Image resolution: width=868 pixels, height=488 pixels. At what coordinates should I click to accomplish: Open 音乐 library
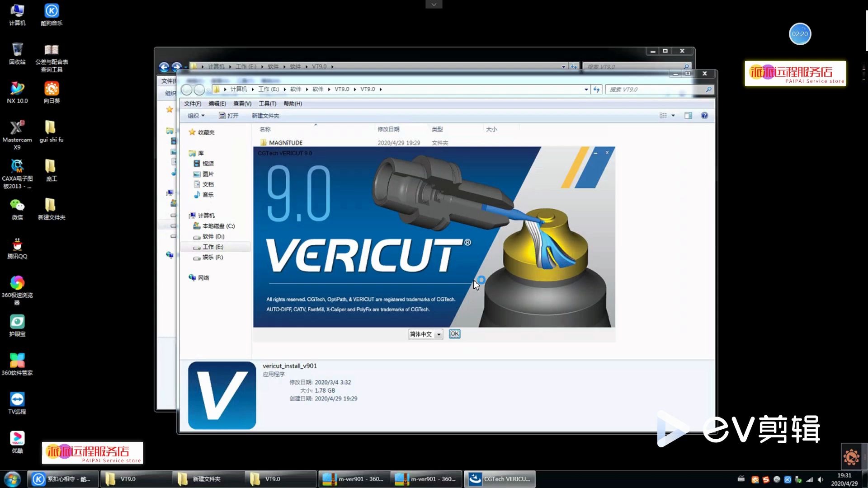203,195
